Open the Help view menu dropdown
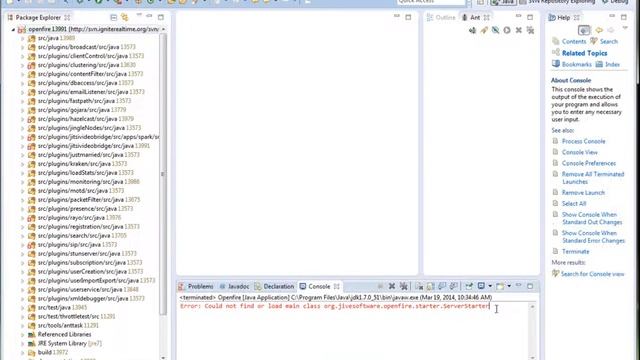 click(625, 28)
